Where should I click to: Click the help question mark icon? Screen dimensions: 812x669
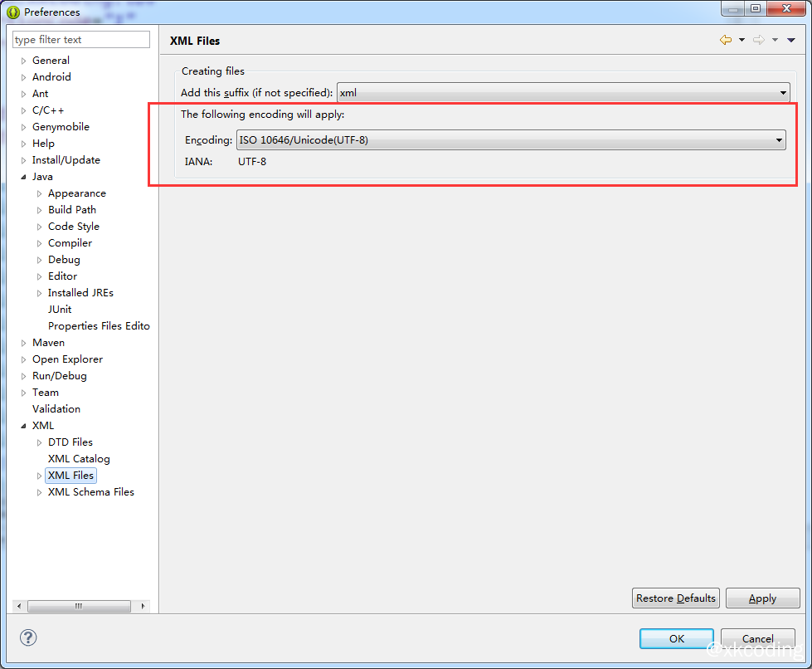[x=28, y=637]
